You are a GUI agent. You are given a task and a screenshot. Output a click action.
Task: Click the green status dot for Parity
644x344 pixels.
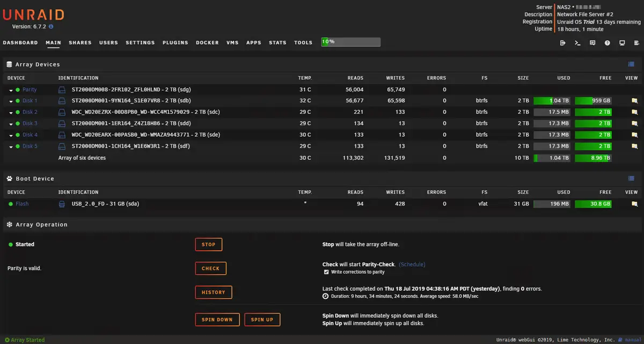[18, 90]
